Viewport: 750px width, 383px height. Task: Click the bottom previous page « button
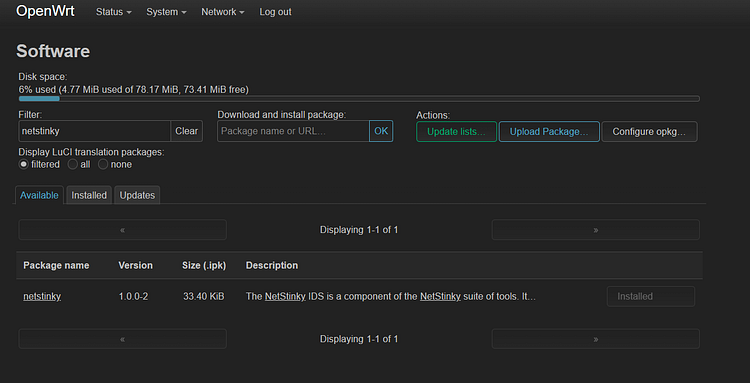pyautogui.click(x=122, y=339)
